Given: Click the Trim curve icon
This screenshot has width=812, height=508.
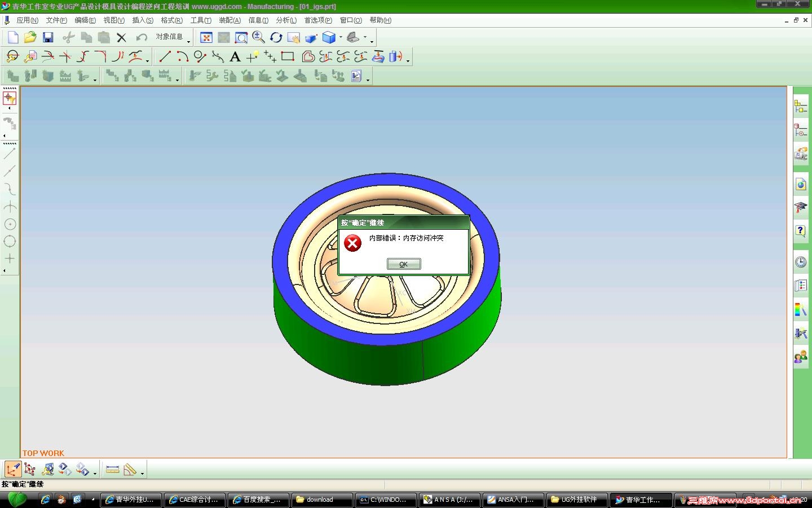Looking at the screenshot, I should click(x=48, y=56).
